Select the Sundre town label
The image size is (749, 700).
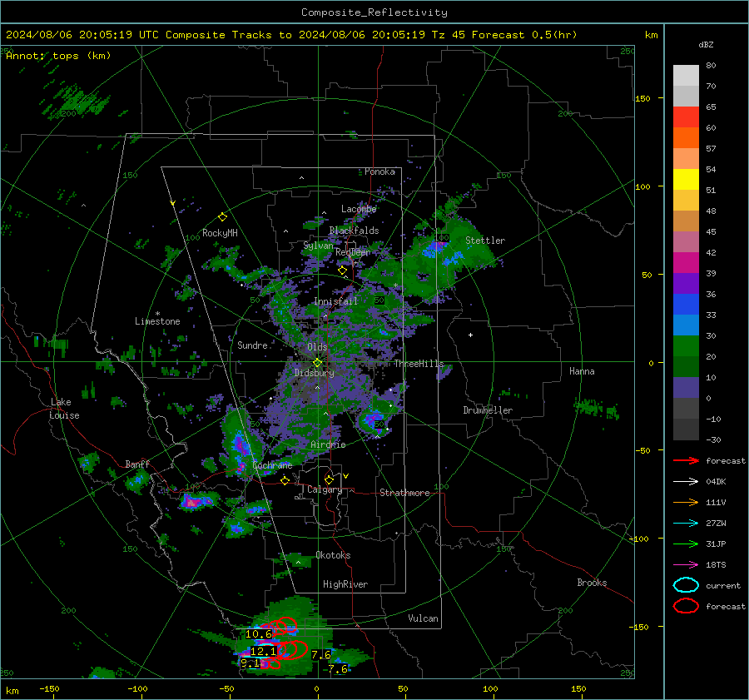coord(252,345)
